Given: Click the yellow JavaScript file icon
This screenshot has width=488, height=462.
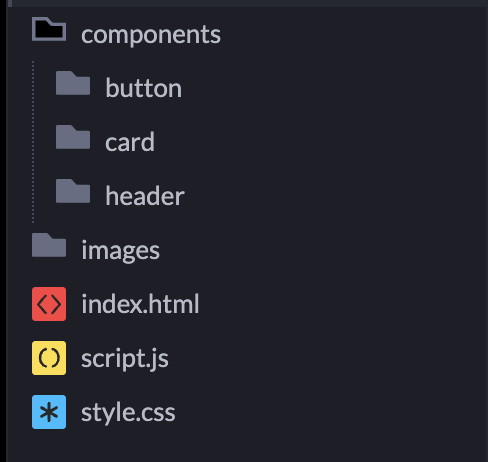Looking at the screenshot, I should (x=49, y=358).
